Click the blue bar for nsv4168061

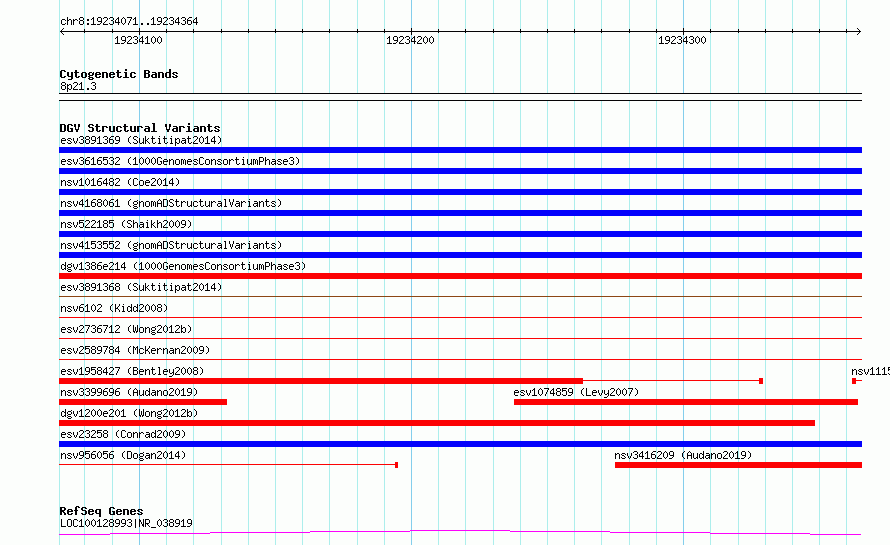(460, 213)
